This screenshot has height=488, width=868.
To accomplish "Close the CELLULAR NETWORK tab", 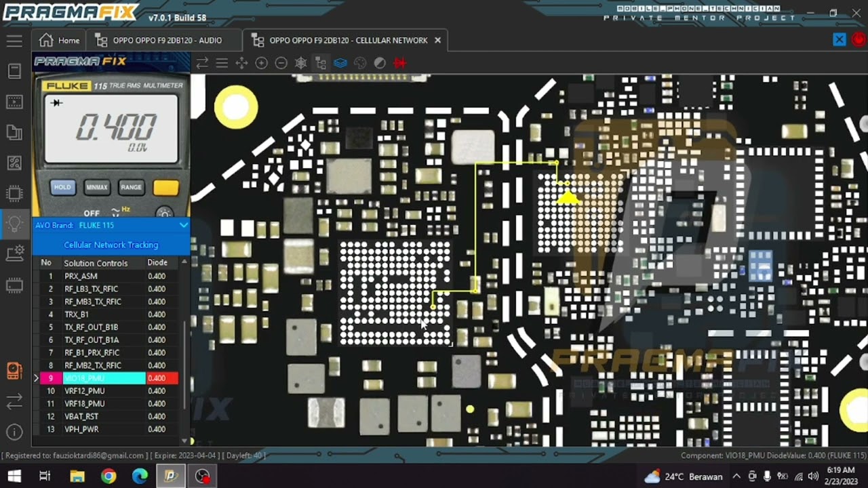I will (437, 40).
